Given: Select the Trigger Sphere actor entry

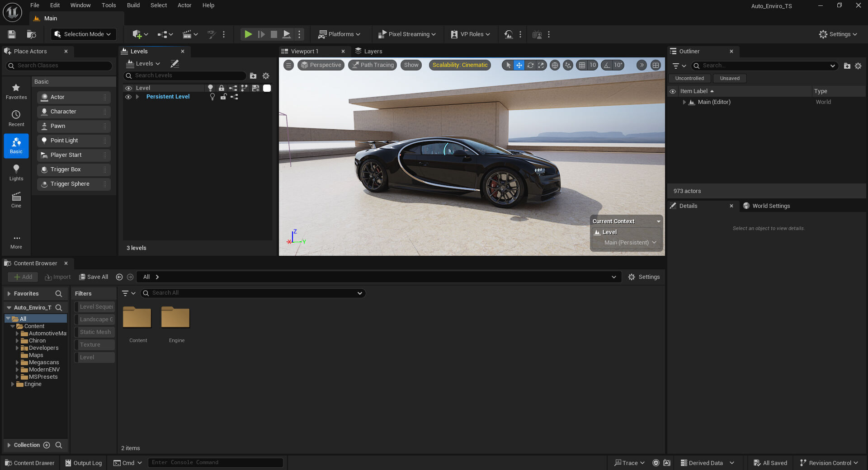Looking at the screenshot, I should (x=74, y=184).
